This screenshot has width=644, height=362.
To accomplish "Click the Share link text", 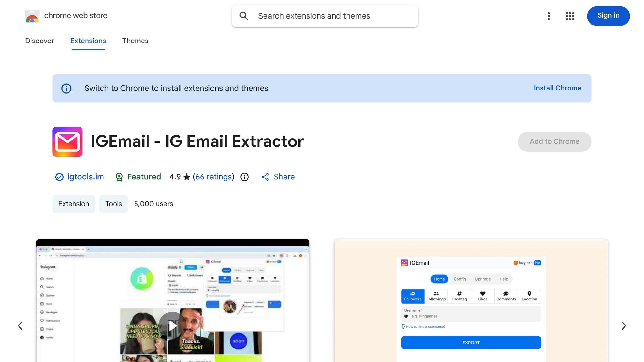I will point(284,177).
